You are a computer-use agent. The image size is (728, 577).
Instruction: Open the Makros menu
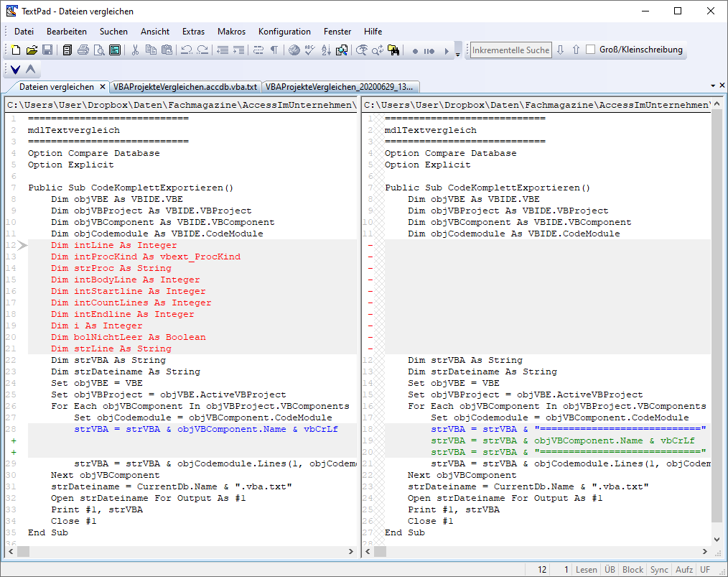tap(231, 32)
